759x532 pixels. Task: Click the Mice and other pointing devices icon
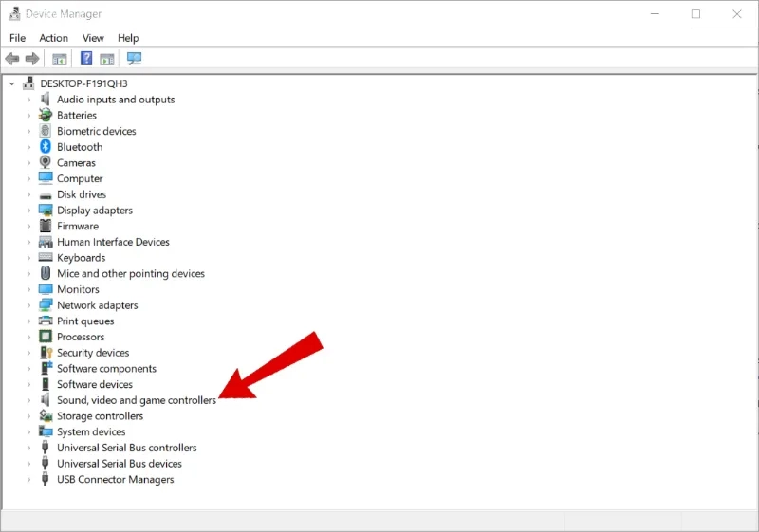tap(46, 273)
